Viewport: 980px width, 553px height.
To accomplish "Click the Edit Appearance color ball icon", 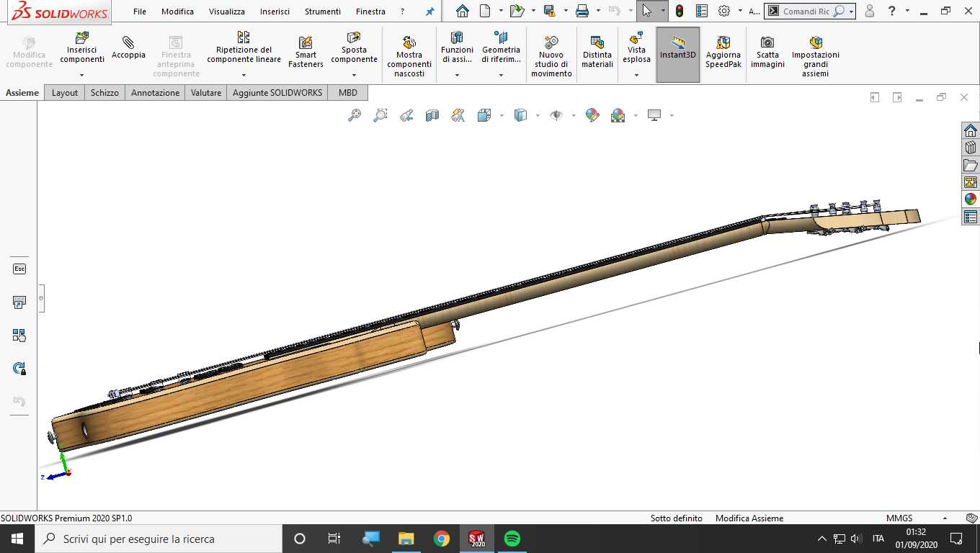I will click(x=592, y=115).
